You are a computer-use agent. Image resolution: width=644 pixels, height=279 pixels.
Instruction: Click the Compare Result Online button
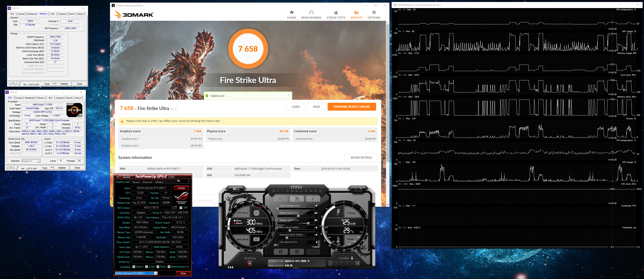coord(352,107)
